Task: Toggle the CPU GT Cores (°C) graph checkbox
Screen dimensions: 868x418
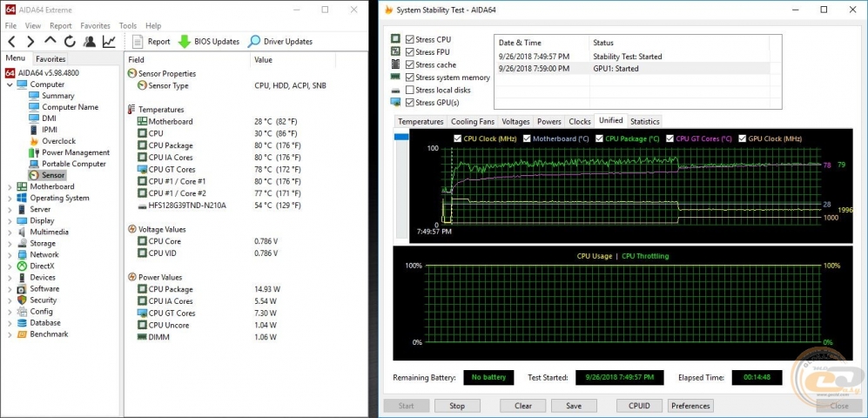Action: point(670,138)
